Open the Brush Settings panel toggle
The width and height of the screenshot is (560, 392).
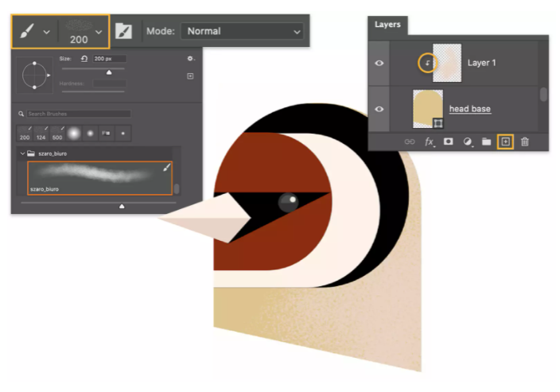123,31
